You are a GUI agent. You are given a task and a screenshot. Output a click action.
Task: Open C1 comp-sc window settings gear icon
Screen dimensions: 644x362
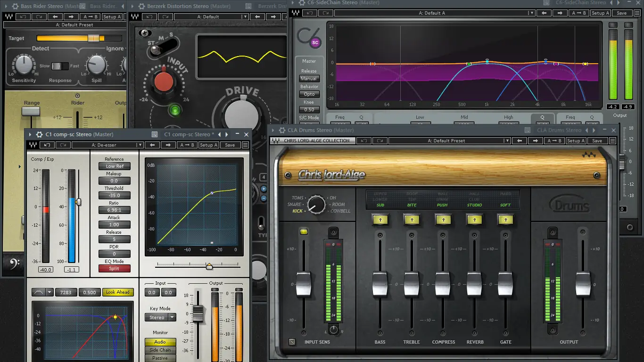tap(40, 134)
